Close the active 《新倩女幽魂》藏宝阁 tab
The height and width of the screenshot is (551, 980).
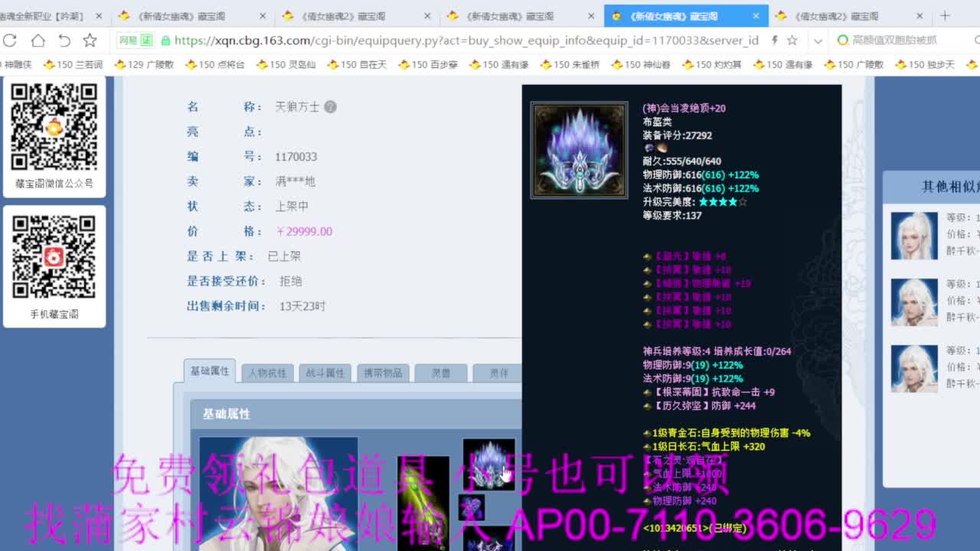coord(756,16)
